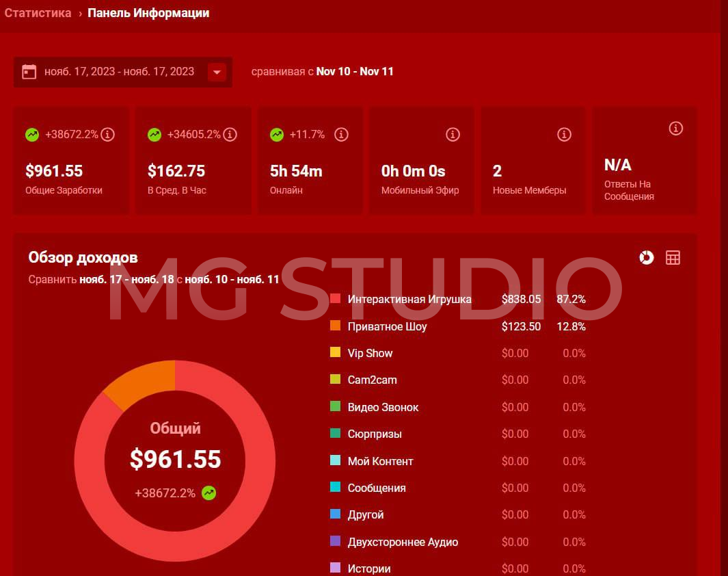Open the date range dropdown arrow
Image resolution: width=728 pixels, height=576 pixels.
click(x=217, y=72)
